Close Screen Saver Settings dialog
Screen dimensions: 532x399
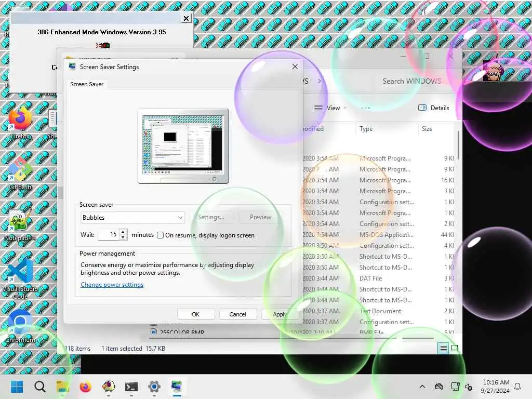(295, 66)
